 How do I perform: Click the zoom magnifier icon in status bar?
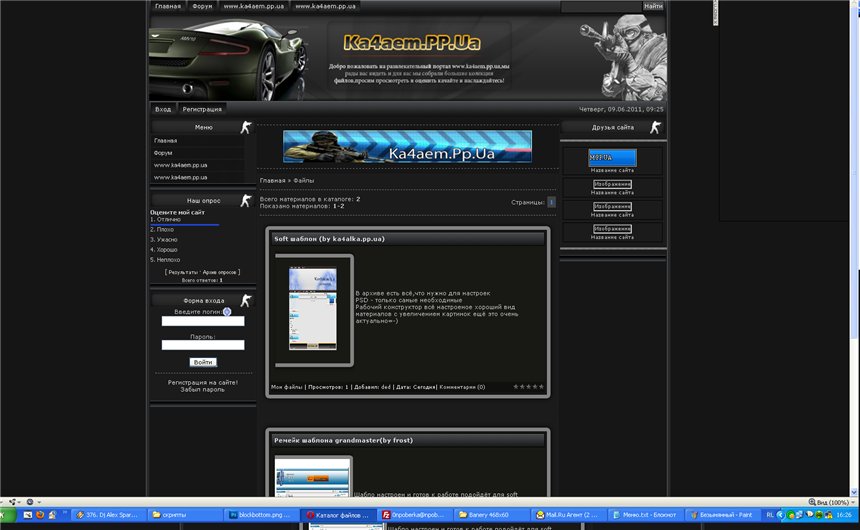pyautogui.click(x=812, y=502)
